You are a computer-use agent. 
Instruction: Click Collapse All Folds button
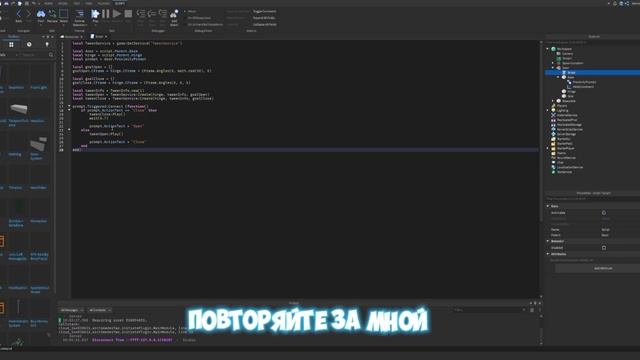tap(264, 24)
